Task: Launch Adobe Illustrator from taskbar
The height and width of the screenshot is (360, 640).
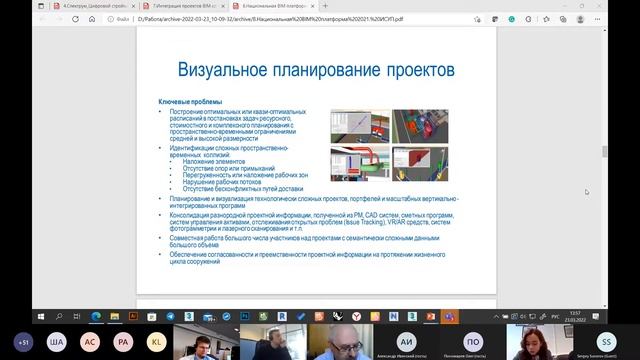Action: [133, 316]
